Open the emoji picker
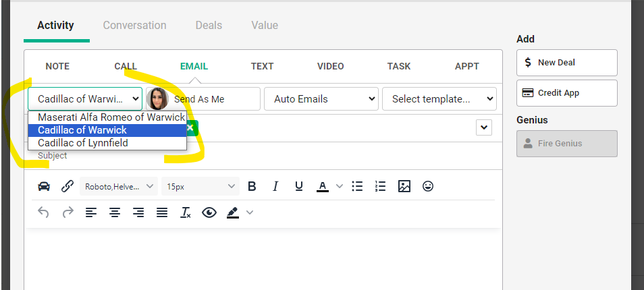Screen dimensions: 644x290 427,186
